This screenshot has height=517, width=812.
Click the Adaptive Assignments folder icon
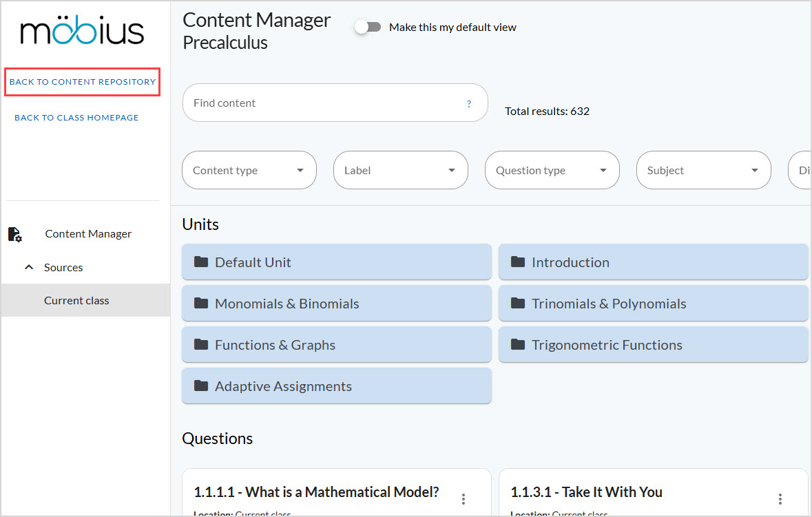click(200, 386)
